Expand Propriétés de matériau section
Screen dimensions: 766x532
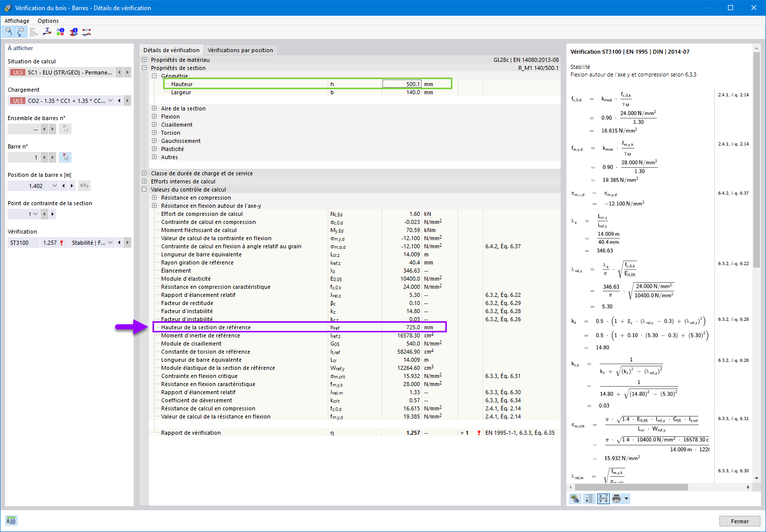(x=144, y=60)
